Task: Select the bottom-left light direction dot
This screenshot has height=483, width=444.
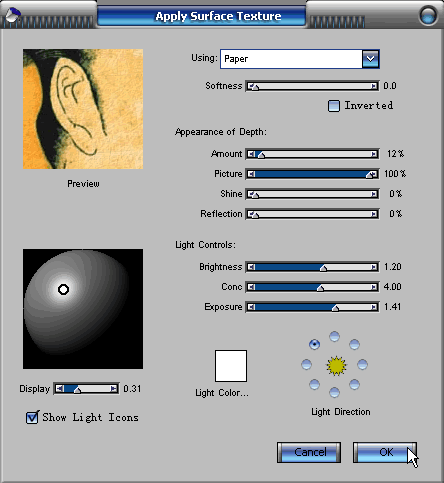Action: coord(314,384)
